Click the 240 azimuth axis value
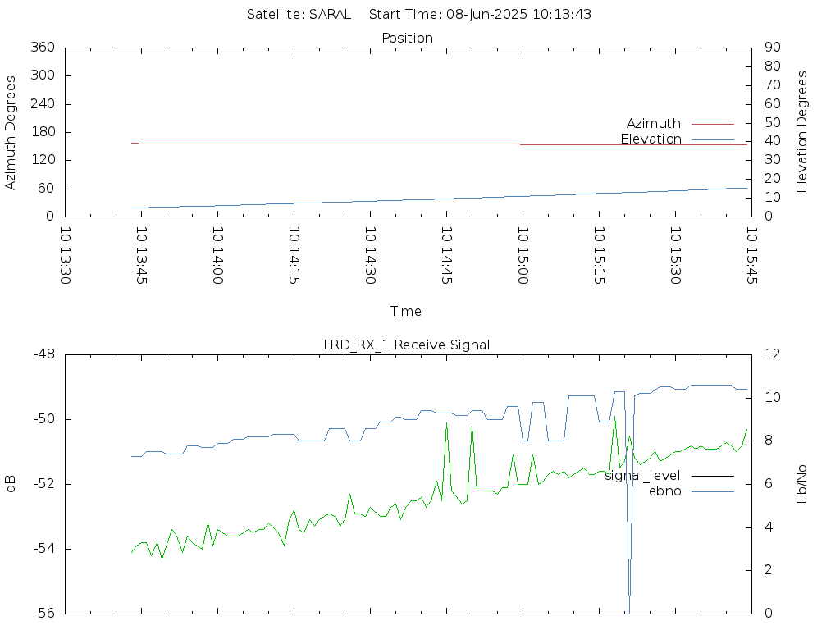 tap(43, 103)
